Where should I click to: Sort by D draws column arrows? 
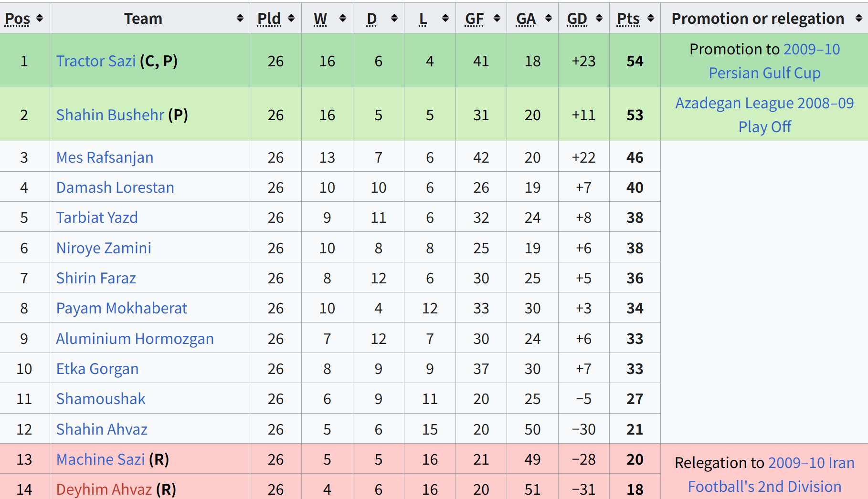(x=394, y=18)
